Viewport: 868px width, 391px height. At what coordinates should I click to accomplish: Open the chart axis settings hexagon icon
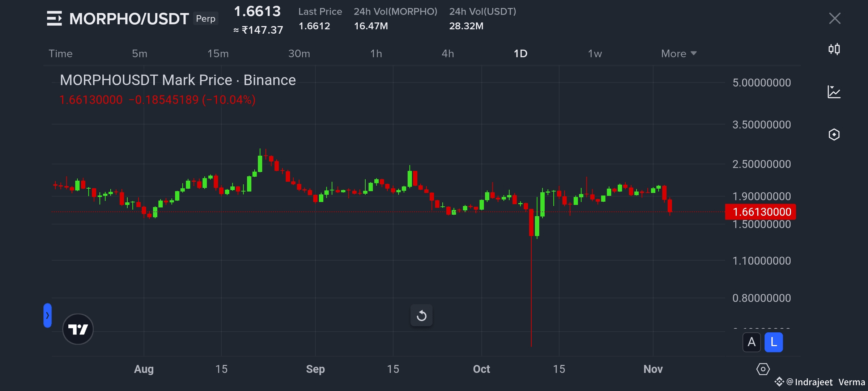point(763,369)
